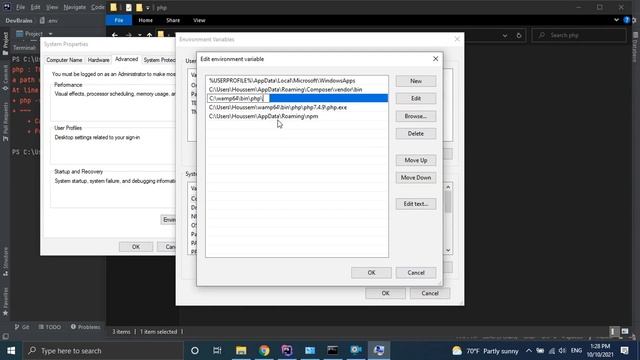The width and height of the screenshot is (640, 360).
Task: Open the Windows Start menu
Action: click(11, 351)
